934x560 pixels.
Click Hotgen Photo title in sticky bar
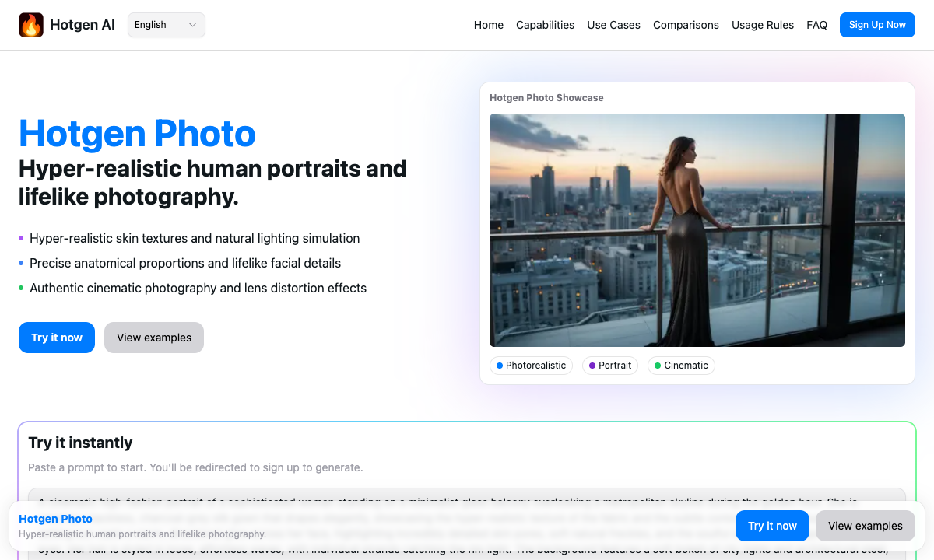point(55,519)
